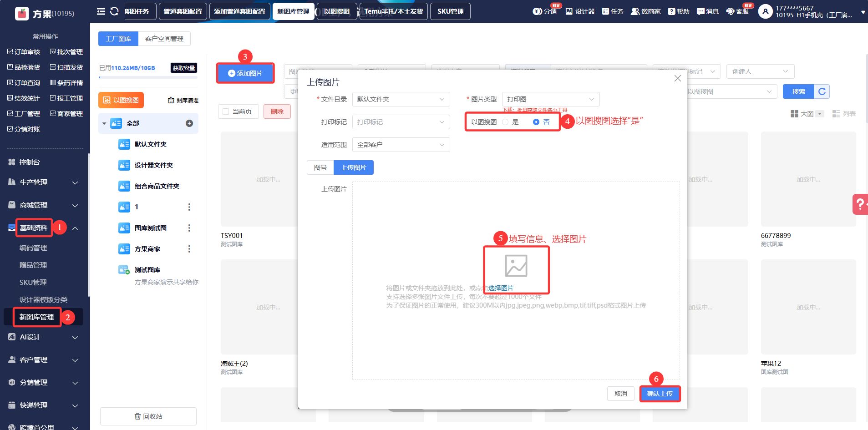Click 确认上传 to confirm upload
The image size is (868, 430).
pos(660,394)
